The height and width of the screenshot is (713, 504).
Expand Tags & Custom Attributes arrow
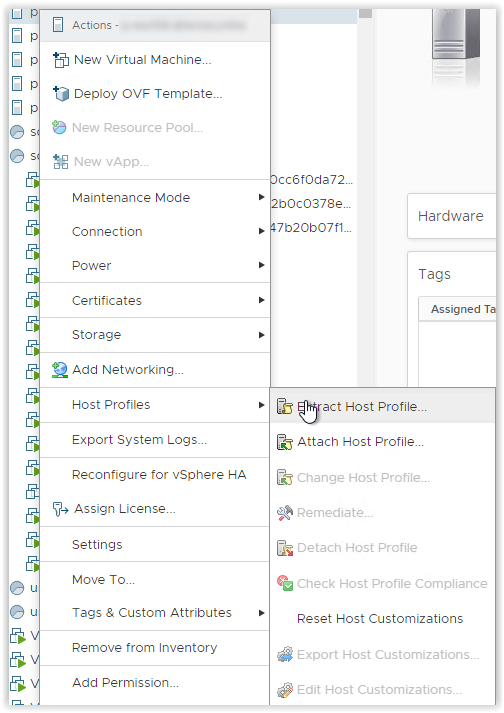(261, 613)
